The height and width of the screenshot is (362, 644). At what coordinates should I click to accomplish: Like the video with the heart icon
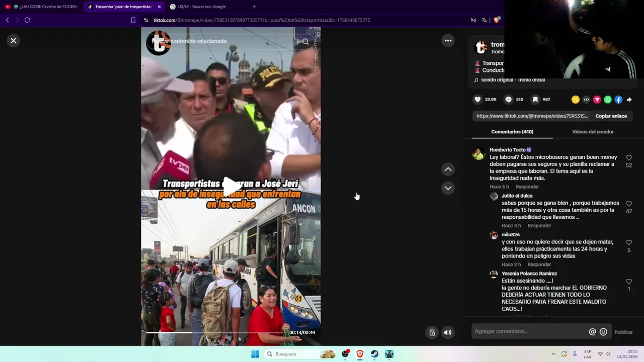click(478, 100)
